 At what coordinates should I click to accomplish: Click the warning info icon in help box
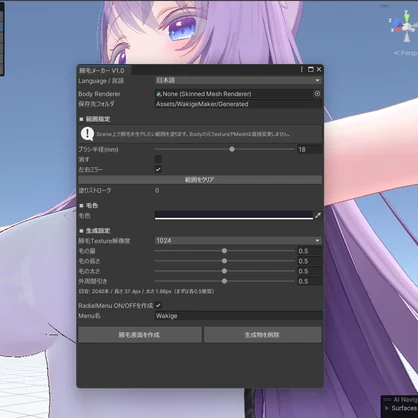[87, 134]
